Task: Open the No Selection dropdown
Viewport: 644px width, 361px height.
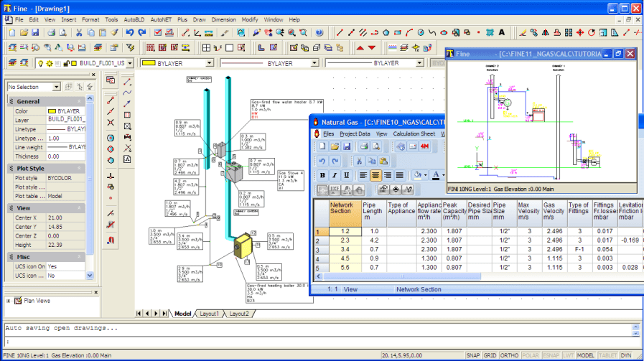Action: (56, 87)
